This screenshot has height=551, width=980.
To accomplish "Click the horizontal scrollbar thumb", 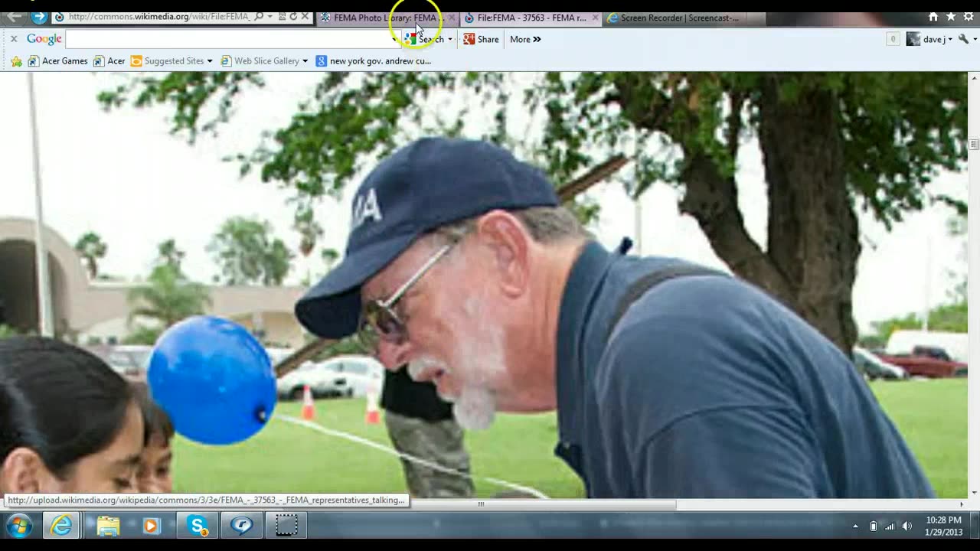I will click(482, 504).
